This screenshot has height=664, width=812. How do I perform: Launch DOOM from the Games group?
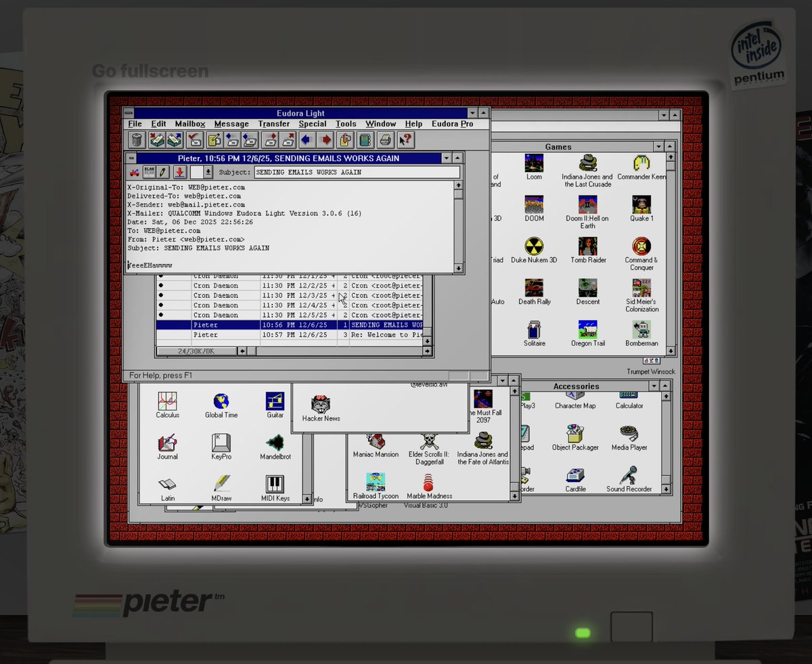point(534,208)
